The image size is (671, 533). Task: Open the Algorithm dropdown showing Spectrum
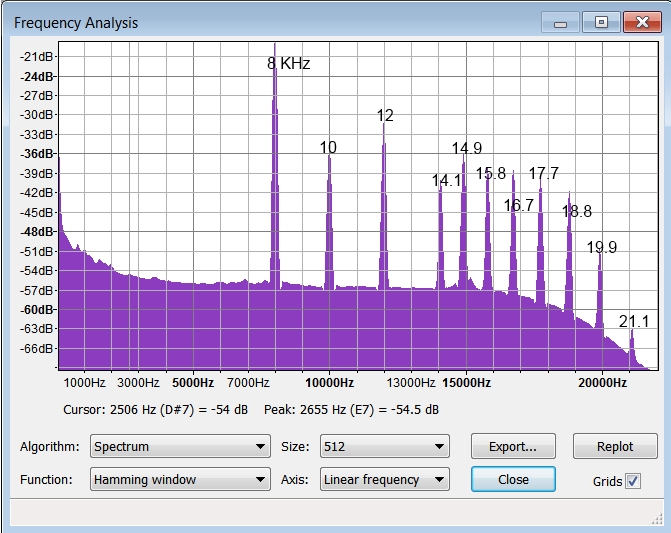coord(180,446)
